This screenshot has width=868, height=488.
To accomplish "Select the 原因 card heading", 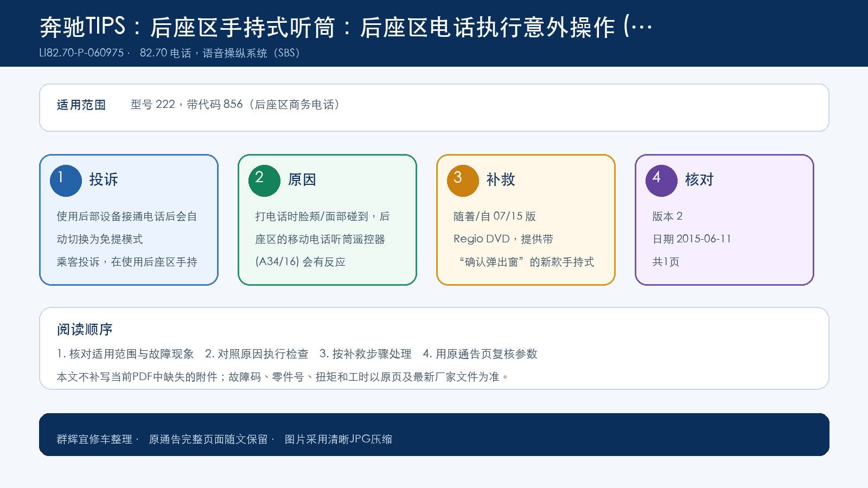I will pos(302,179).
